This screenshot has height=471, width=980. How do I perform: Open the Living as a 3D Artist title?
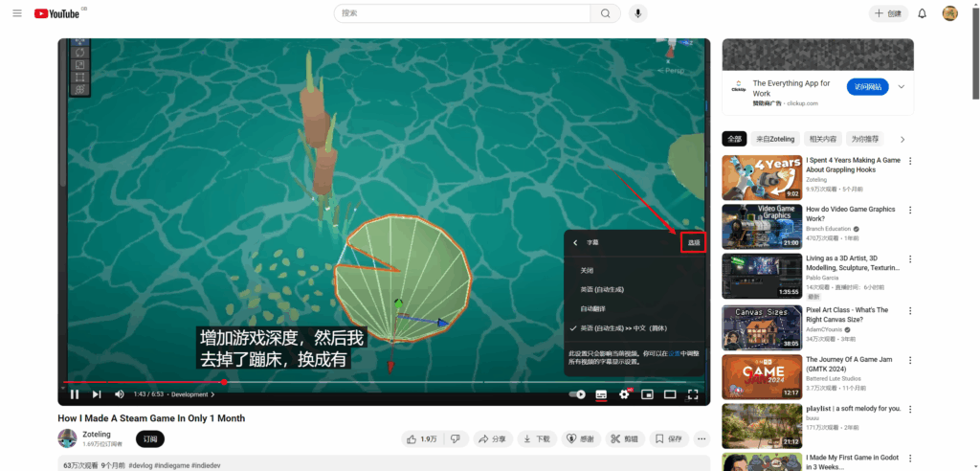[x=853, y=262]
